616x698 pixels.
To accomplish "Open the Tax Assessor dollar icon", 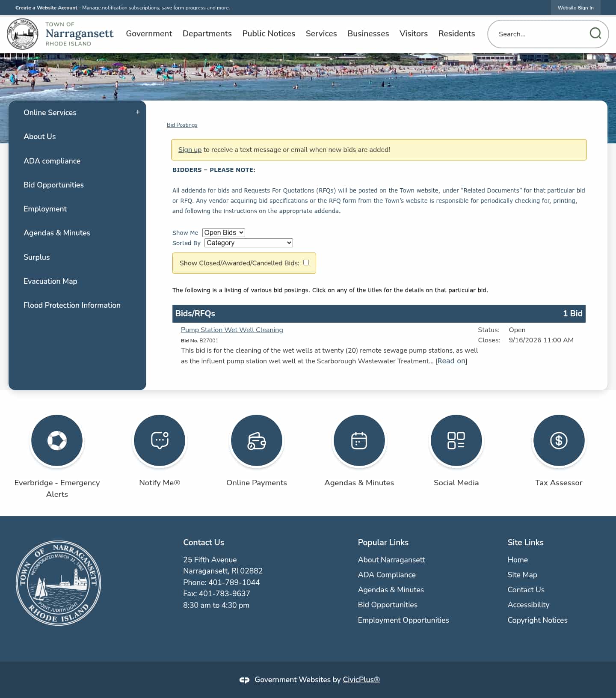I will pyautogui.click(x=559, y=440).
